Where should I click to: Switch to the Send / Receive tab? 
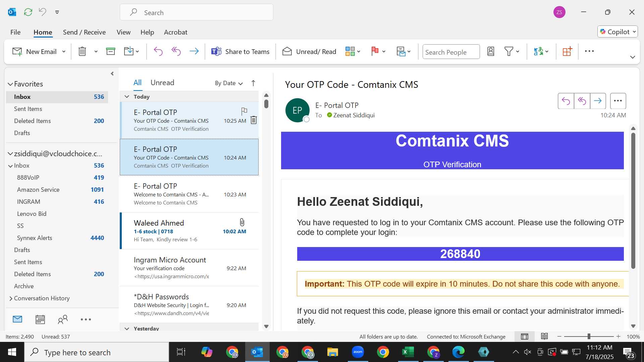click(84, 32)
